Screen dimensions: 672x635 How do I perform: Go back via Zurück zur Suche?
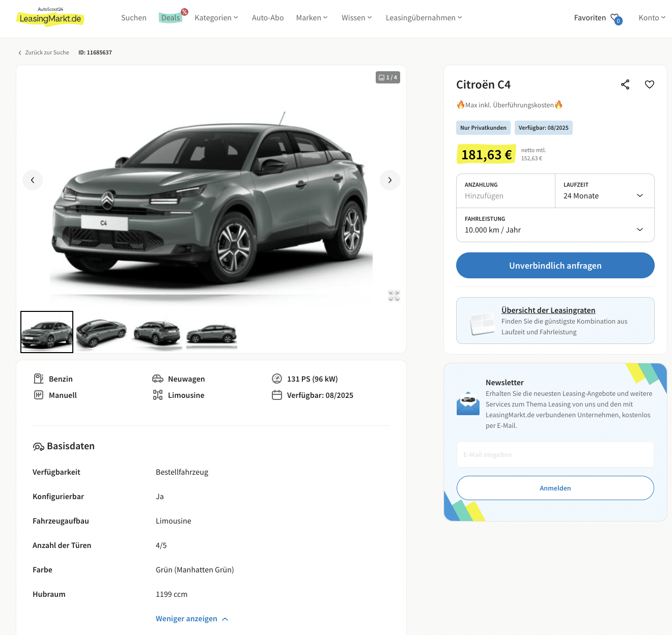click(43, 52)
